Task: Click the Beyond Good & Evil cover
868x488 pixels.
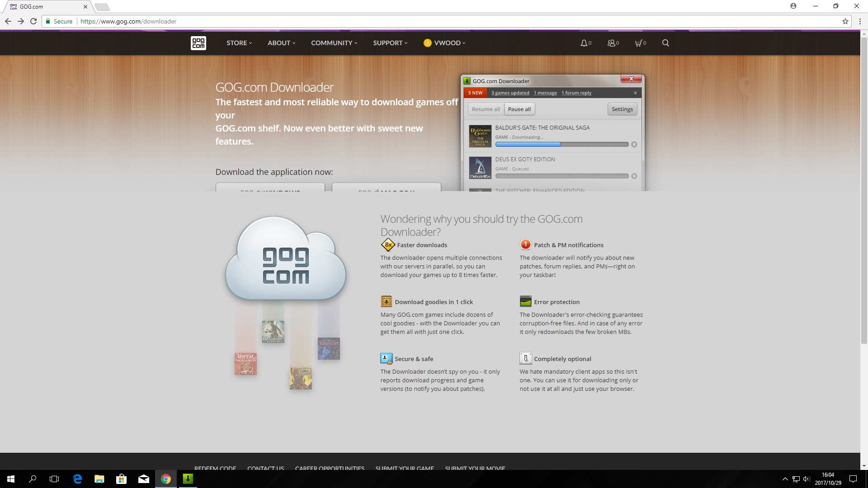Action: coord(273,332)
